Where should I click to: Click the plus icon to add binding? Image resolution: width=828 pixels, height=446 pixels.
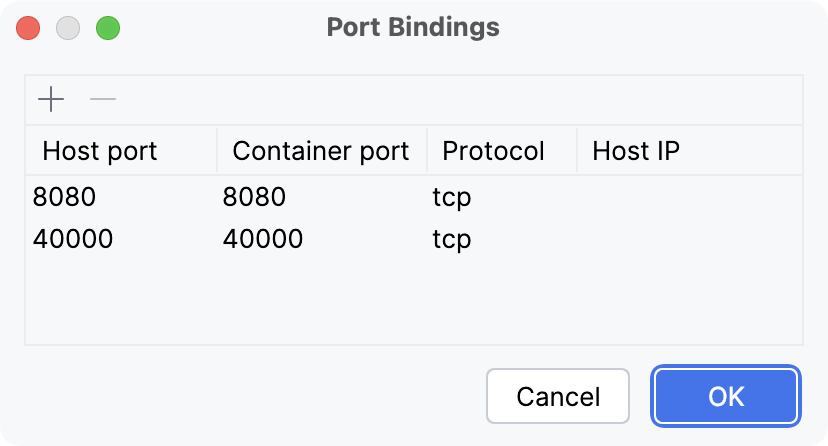coord(51,100)
